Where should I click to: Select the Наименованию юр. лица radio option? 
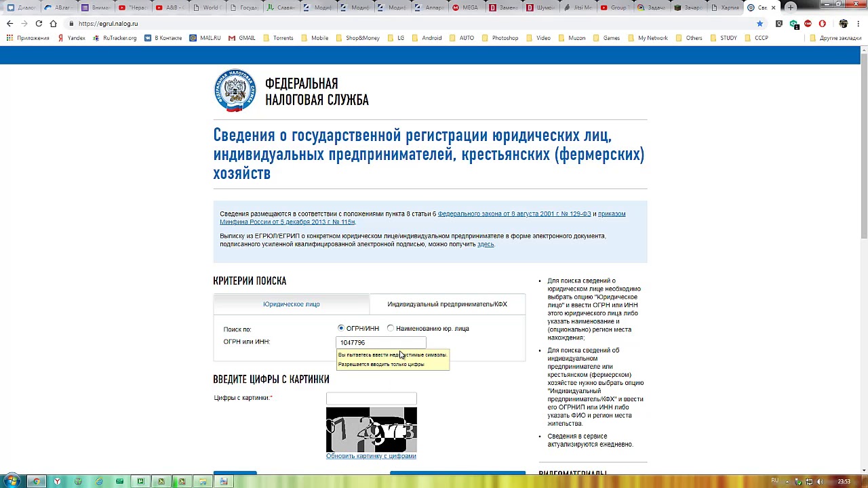click(x=390, y=328)
